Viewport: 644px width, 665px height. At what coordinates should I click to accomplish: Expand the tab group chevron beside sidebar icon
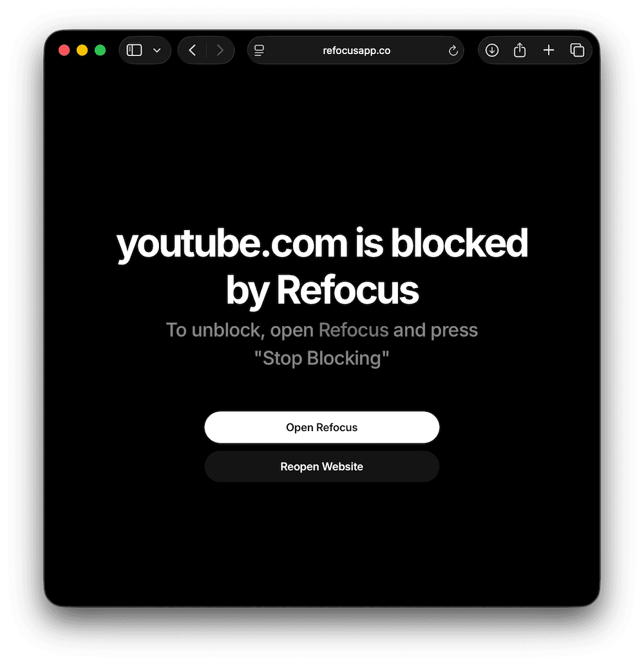point(157,50)
